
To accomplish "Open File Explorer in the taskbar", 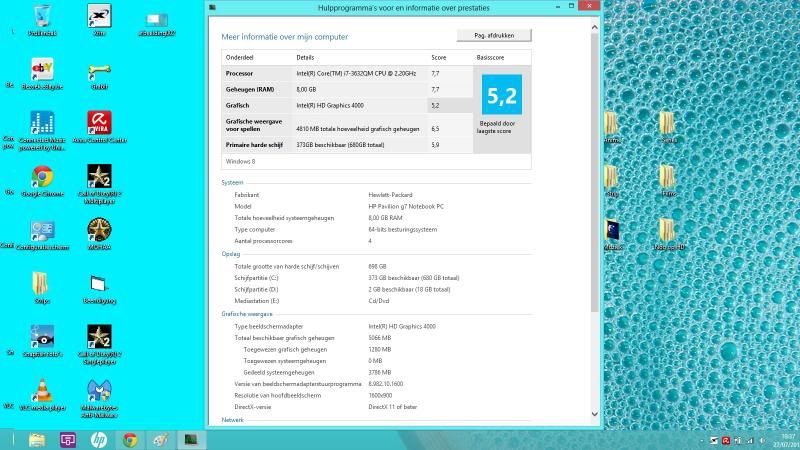I will point(37,439).
